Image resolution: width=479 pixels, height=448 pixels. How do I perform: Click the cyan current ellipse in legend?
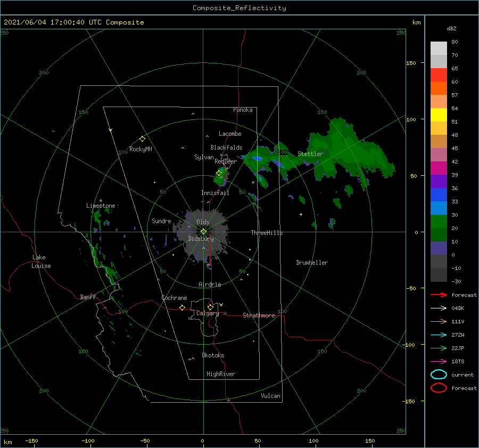[x=439, y=374]
